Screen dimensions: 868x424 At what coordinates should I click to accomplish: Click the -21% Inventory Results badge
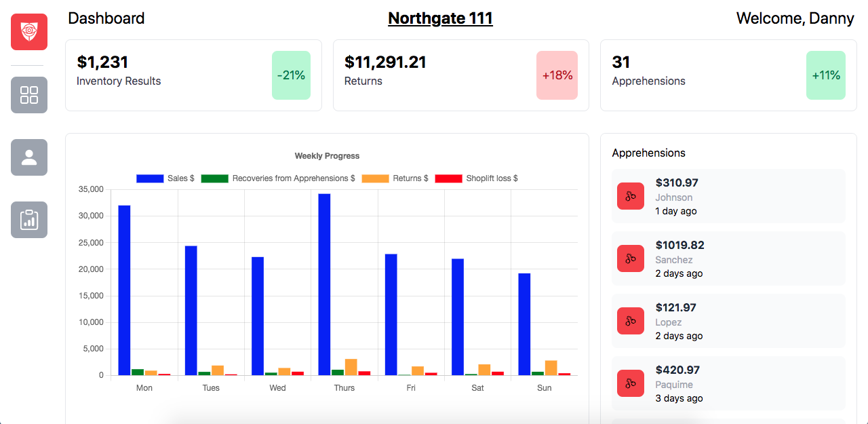pyautogui.click(x=291, y=75)
